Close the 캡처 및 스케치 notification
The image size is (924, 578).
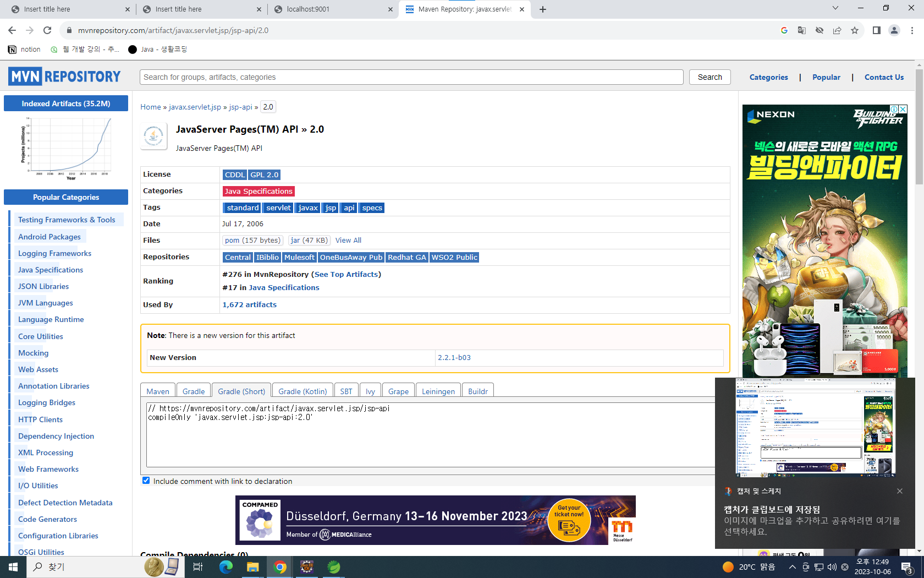tap(900, 491)
